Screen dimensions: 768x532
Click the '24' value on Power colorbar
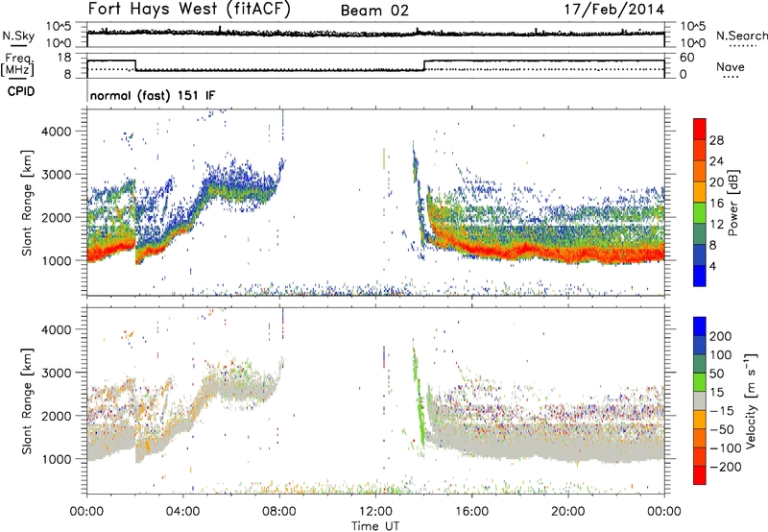[716, 161]
